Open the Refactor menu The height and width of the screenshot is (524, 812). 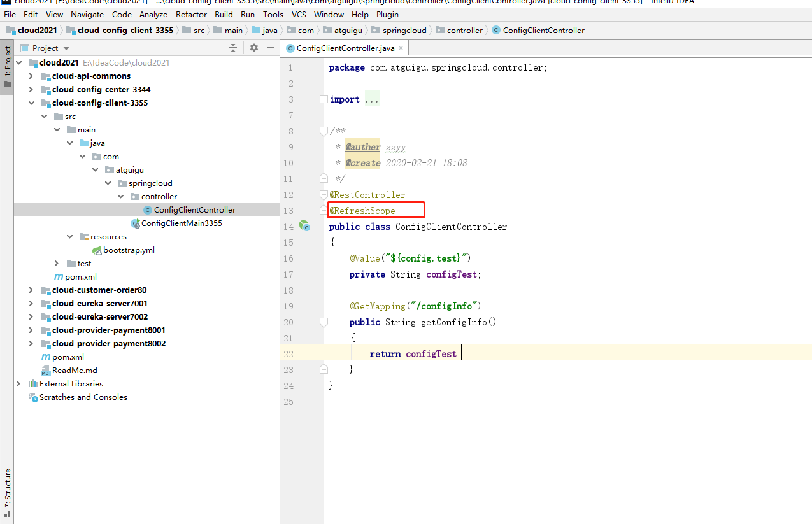coord(191,14)
